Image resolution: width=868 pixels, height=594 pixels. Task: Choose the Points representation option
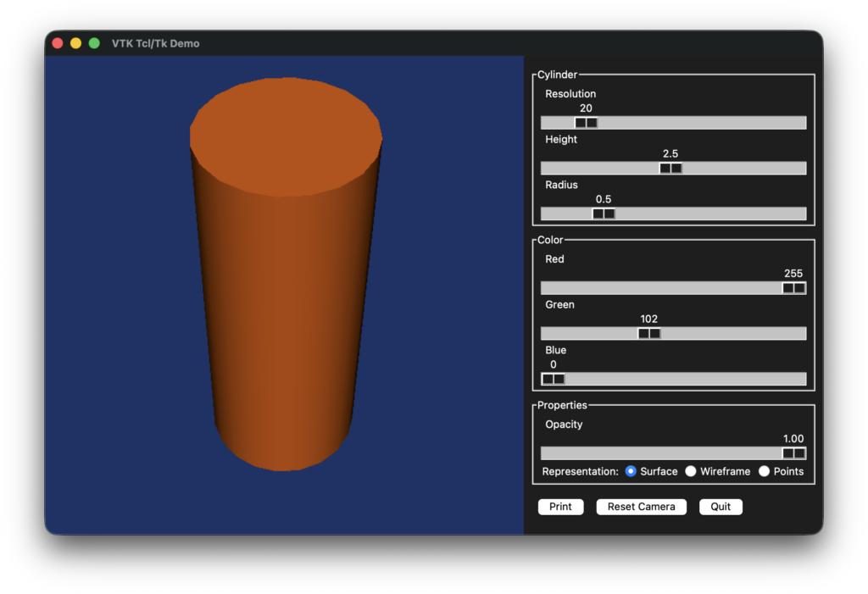[764, 471]
